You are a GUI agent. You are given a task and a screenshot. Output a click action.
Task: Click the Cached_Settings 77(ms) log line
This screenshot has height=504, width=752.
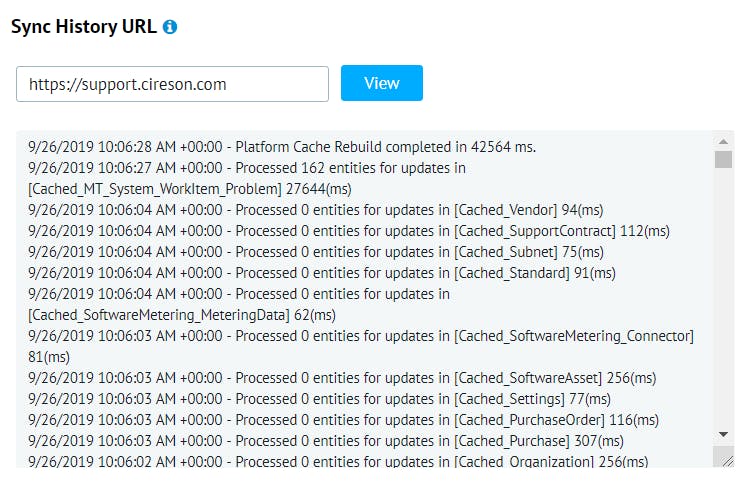[319, 399]
